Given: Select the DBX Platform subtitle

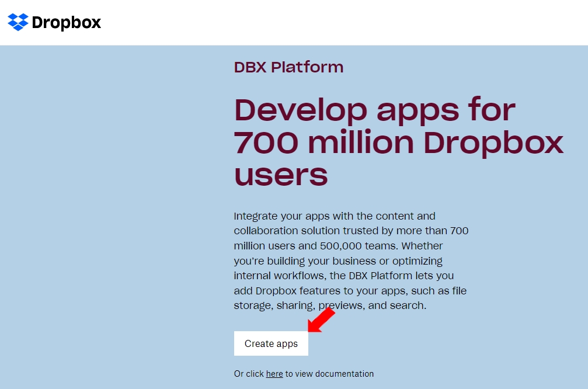Looking at the screenshot, I should point(288,67).
